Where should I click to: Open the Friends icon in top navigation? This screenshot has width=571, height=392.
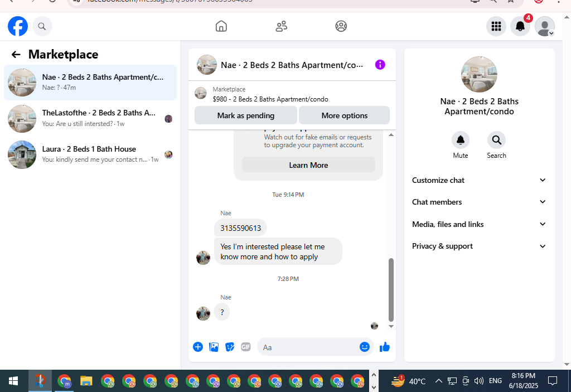281,26
